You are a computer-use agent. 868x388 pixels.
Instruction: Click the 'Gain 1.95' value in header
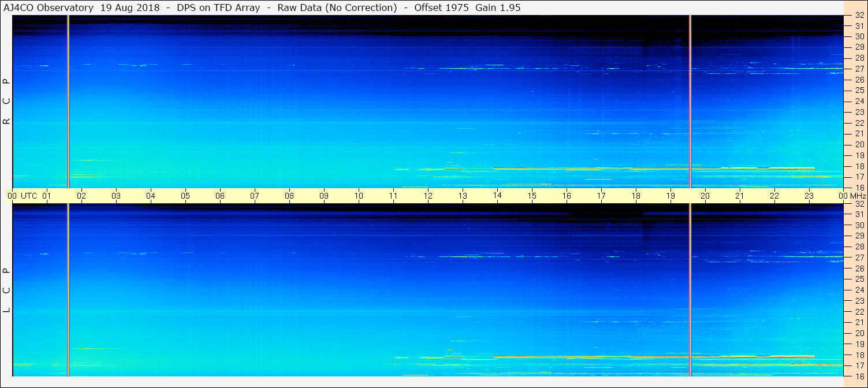(x=498, y=8)
